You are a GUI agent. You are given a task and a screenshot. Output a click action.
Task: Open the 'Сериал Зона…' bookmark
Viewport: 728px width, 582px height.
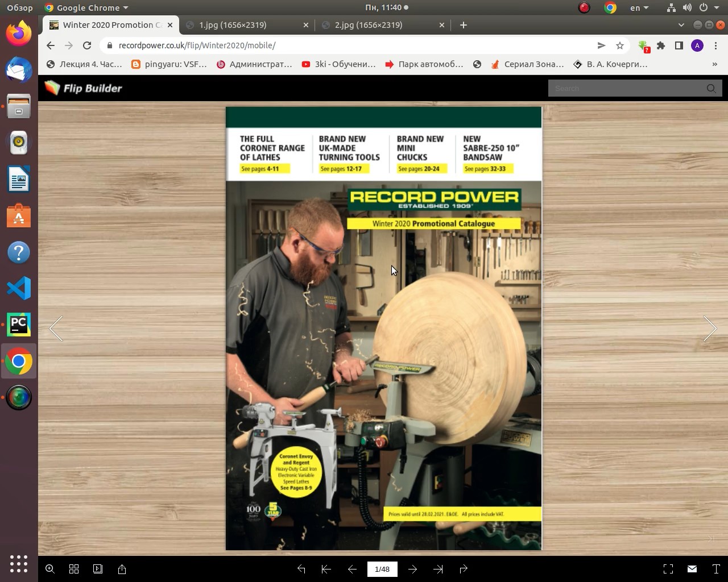tap(527, 64)
